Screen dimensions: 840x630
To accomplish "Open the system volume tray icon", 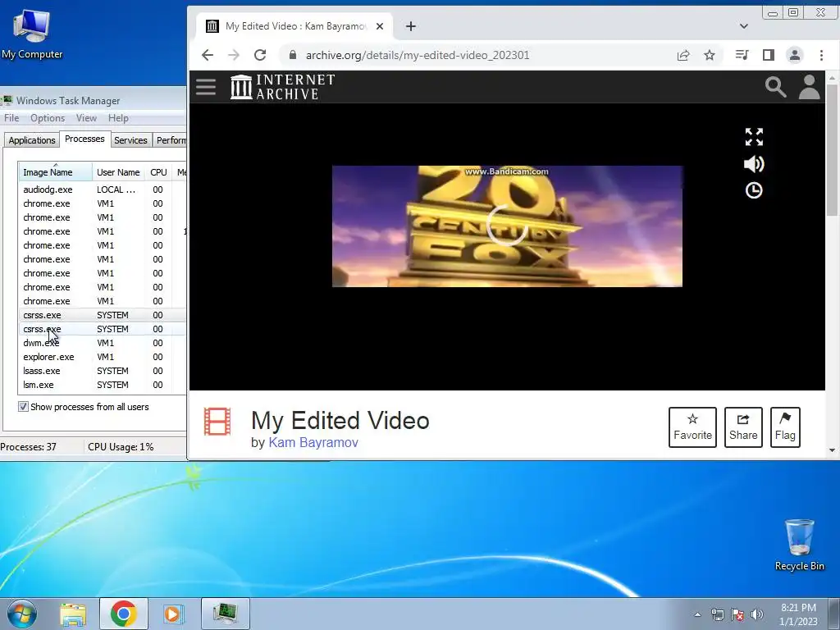I will pos(756,614).
